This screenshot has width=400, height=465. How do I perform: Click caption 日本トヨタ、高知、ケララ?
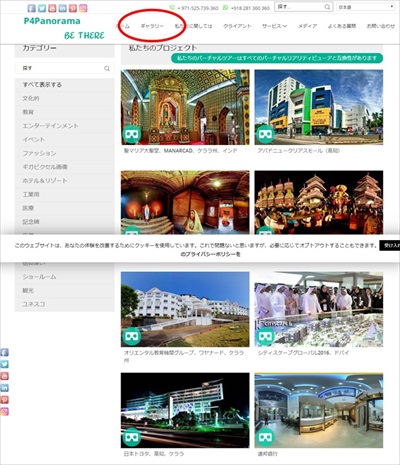[x=154, y=454]
